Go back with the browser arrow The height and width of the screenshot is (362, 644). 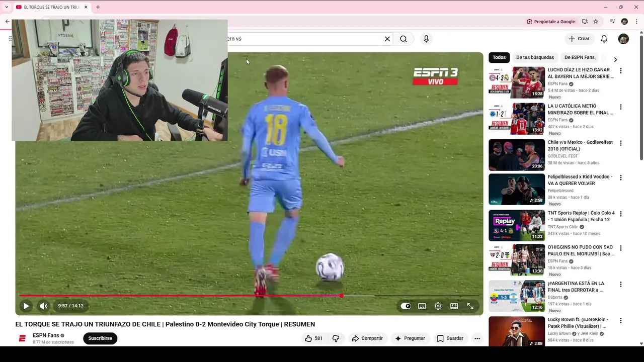pos(7,22)
